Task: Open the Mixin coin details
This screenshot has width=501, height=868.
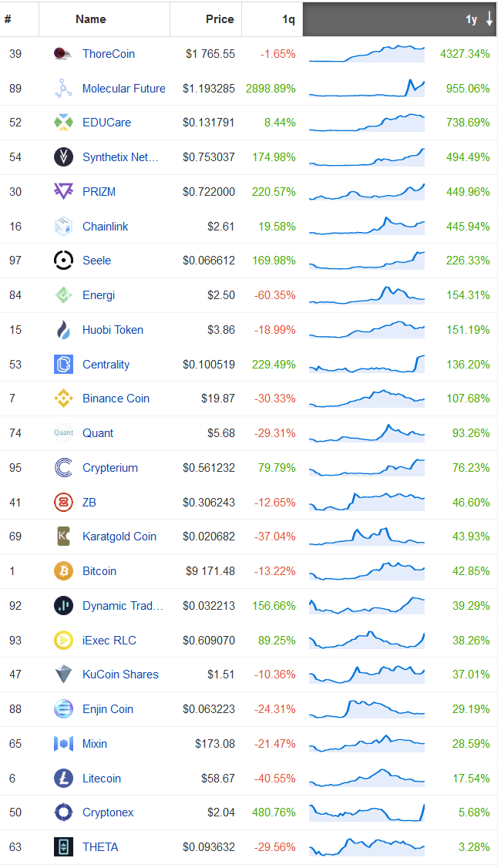Action: point(94,743)
